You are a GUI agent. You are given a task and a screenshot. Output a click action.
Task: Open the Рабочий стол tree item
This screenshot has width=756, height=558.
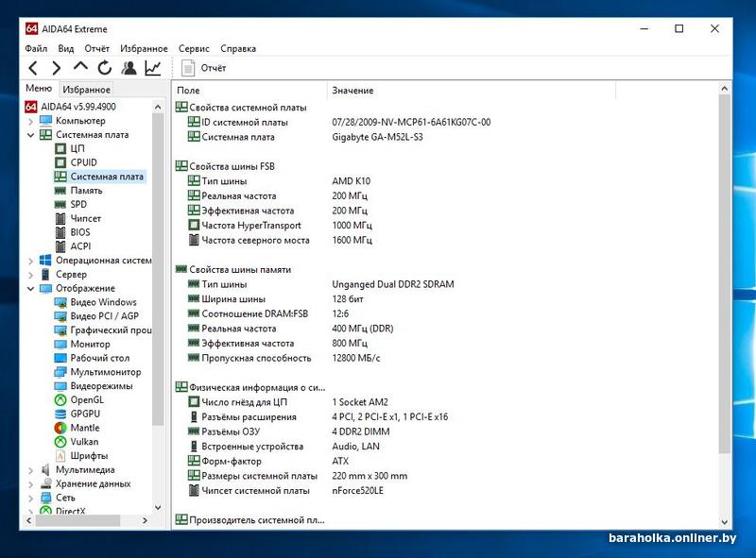click(100, 358)
